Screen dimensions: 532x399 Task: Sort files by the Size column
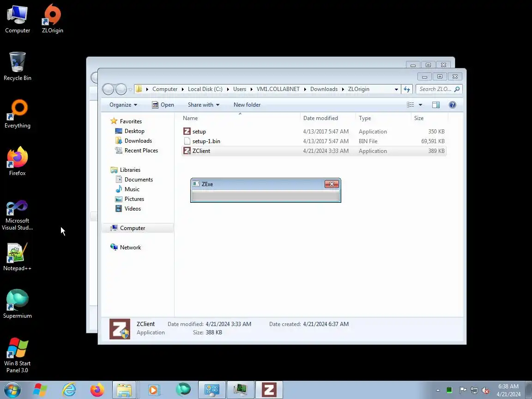pos(429,118)
